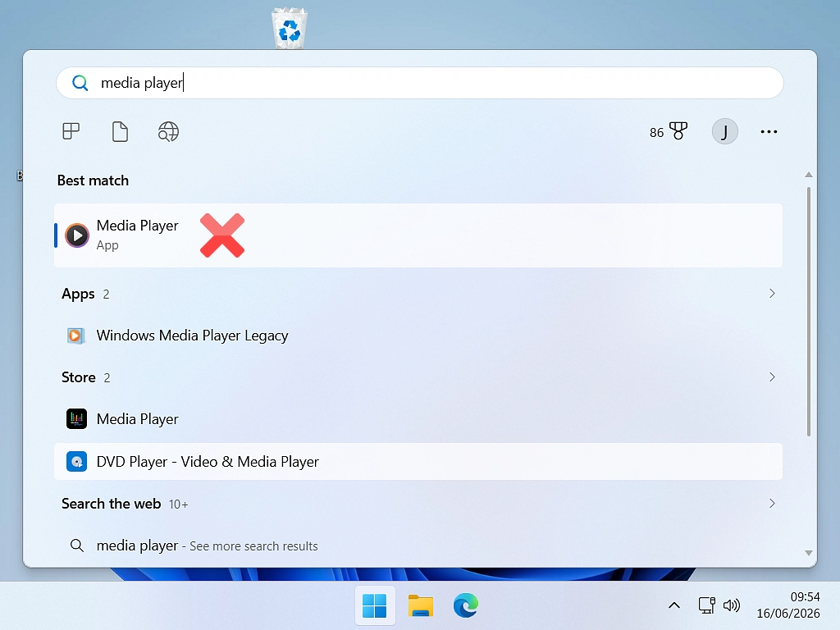Click the web search magnifier icon
The image size is (840, 630).
76,546
